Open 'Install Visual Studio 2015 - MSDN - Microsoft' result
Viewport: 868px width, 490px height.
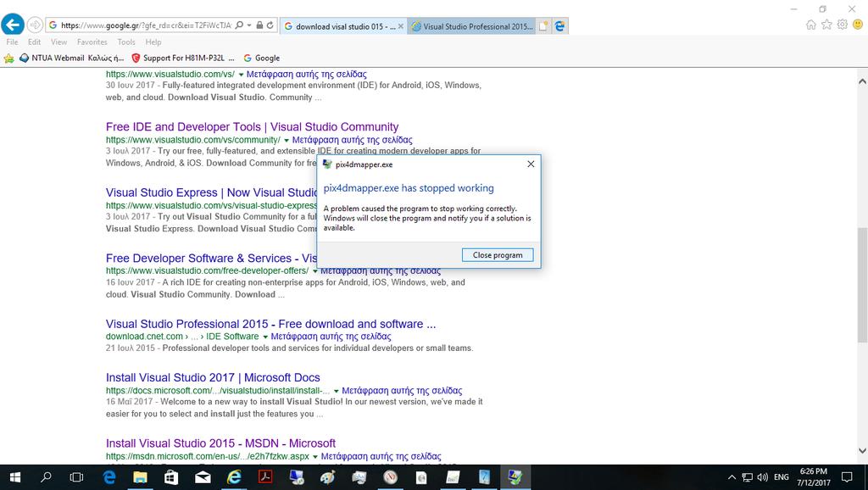pyautogui.click(x=220, y=443)
